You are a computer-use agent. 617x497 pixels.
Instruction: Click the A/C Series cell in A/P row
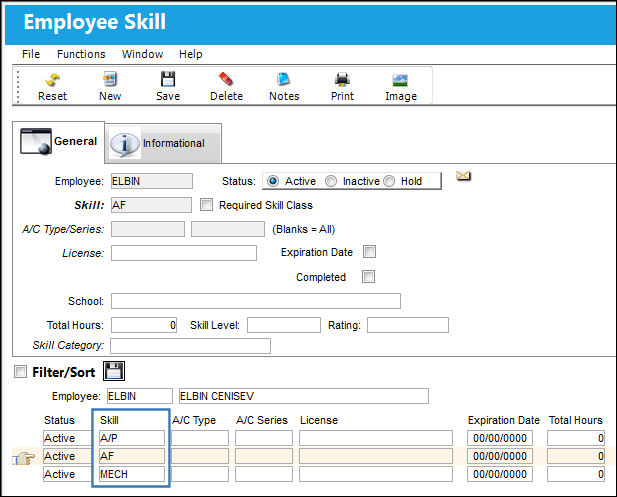264,438
